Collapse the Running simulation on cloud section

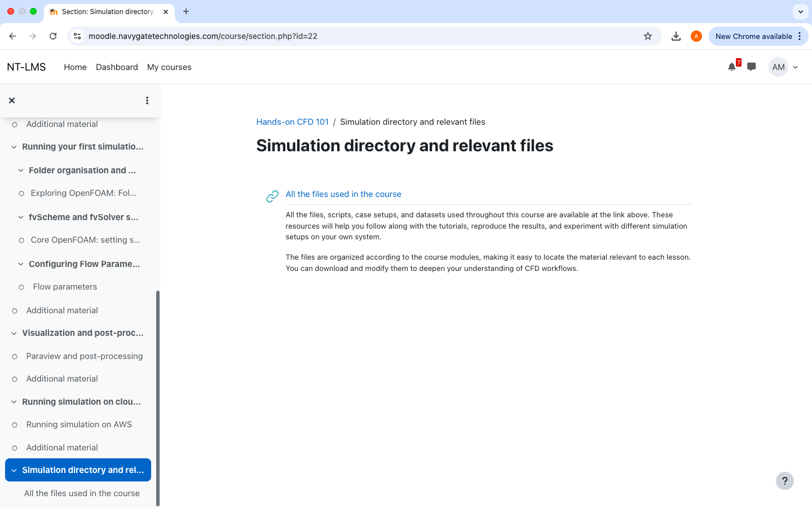coord(14,402)
